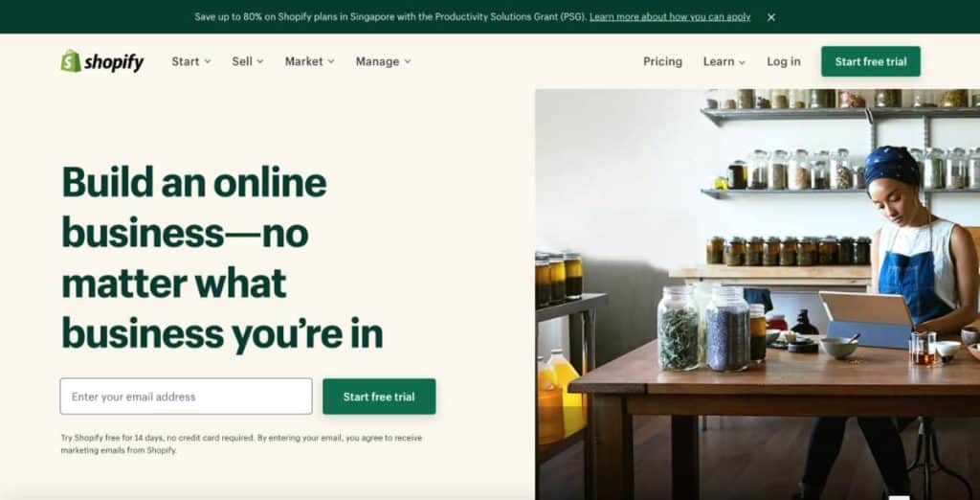Click the hero photo of woman with tablet
Viewport: 980px width, 500px height.
point(758,294)
